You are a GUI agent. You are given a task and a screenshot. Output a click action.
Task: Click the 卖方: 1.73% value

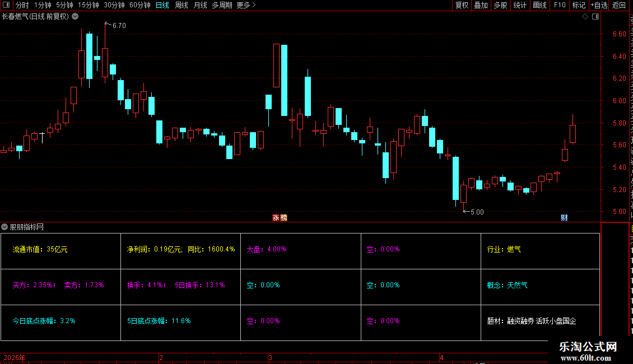(84, 285)
